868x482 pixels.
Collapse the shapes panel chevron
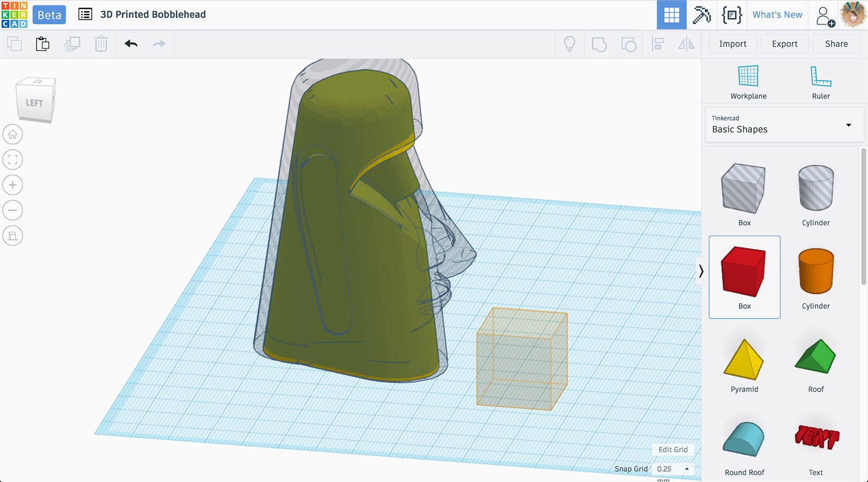(x=701, y=271)
